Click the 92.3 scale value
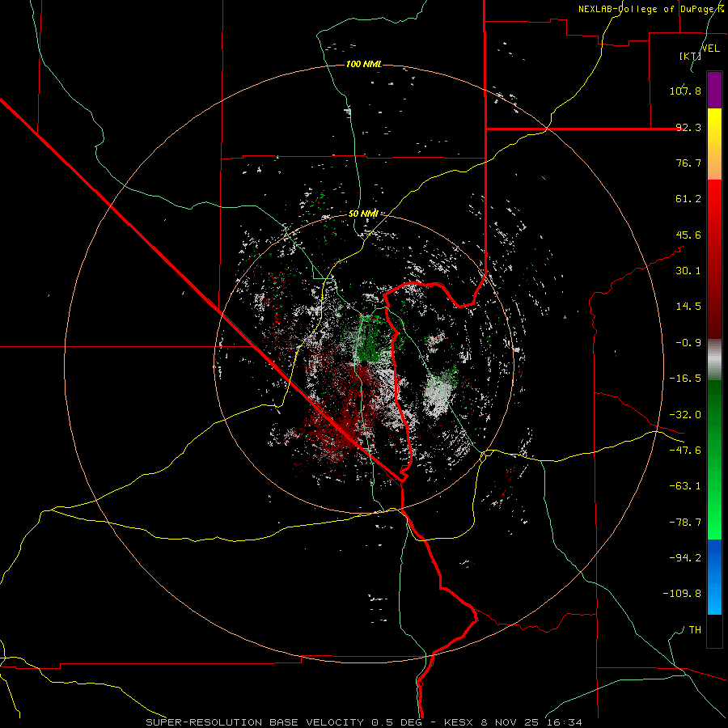Viewport: 728px width, 728px height. pyautogui.click(x=688, y=127)
